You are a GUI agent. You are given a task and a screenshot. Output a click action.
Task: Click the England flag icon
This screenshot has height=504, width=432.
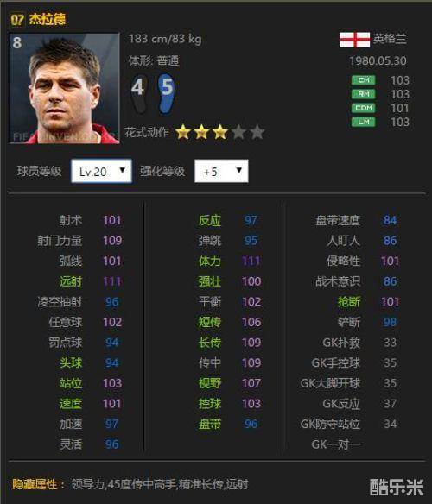[x=355, y=40]
